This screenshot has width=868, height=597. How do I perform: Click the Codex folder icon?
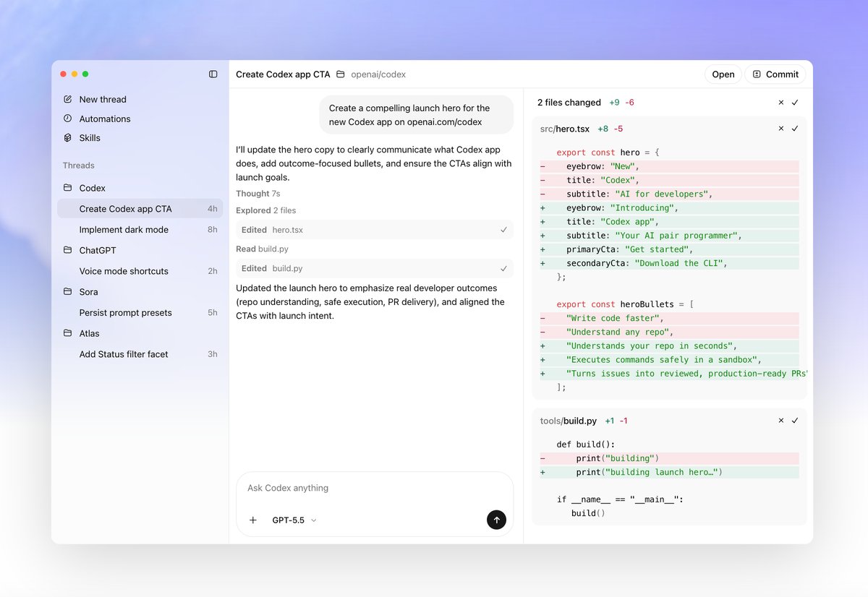(68, 188)
